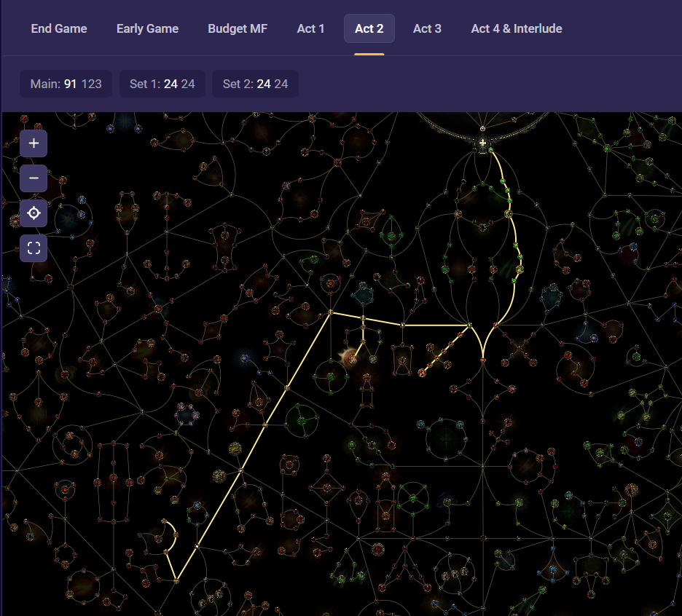Open the Early Game tab

(x=147, y=28)
